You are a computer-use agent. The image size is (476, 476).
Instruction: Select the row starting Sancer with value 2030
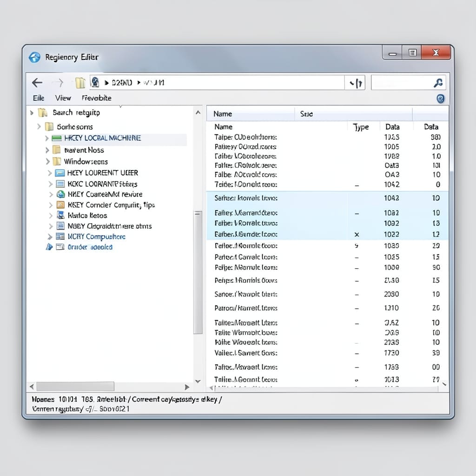[327, 294]
